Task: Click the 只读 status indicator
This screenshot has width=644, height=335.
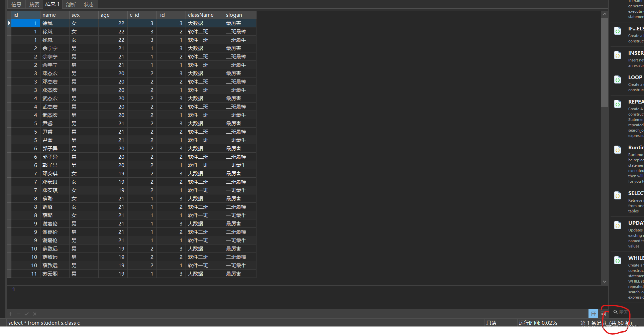Action: tap(491, 323)
